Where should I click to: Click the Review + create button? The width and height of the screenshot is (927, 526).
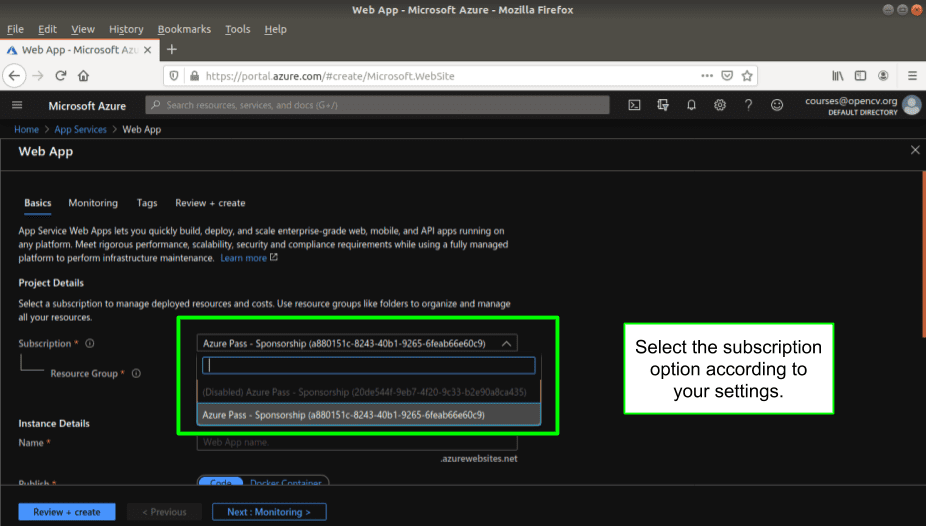[67, 512]
